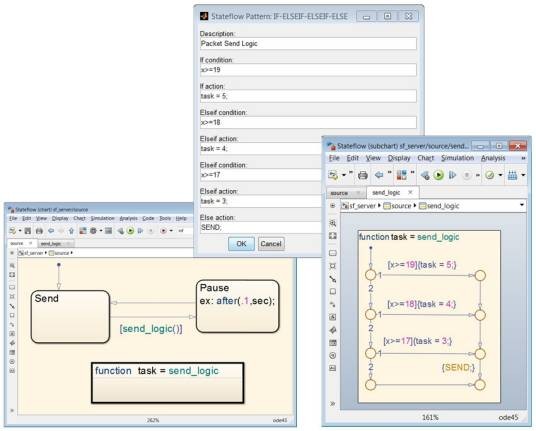Click the truth table icon in the subchart palette
This screenshot has width=536, height=431.
(x=333, y=343)
